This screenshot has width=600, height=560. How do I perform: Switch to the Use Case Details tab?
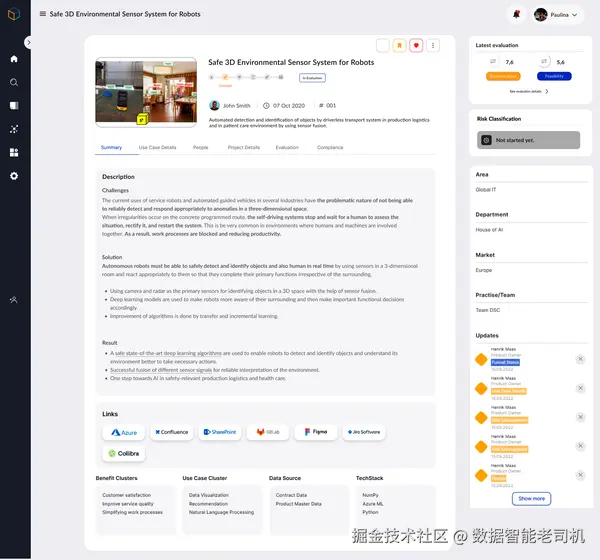[x=157, y=147]
